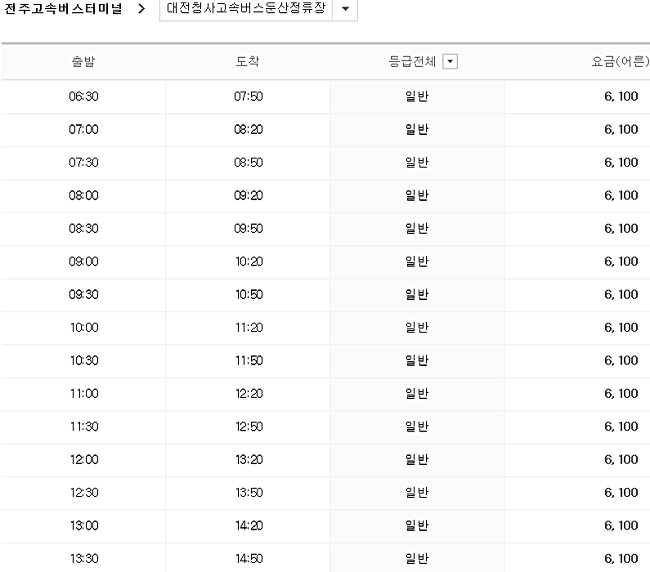Click the 12:20 arrival time
This screenshot has height=572, width=650.
click(x=249, y=393)
